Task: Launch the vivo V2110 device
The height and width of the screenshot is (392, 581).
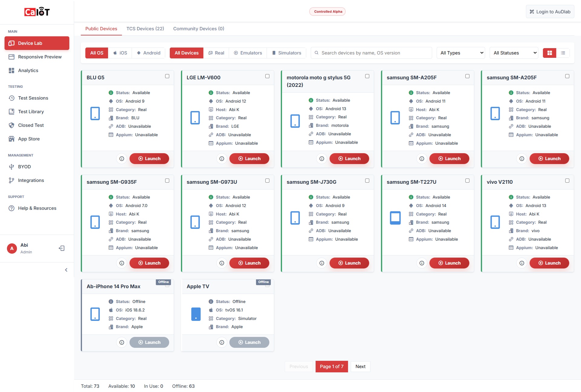Action: (549, 263)
